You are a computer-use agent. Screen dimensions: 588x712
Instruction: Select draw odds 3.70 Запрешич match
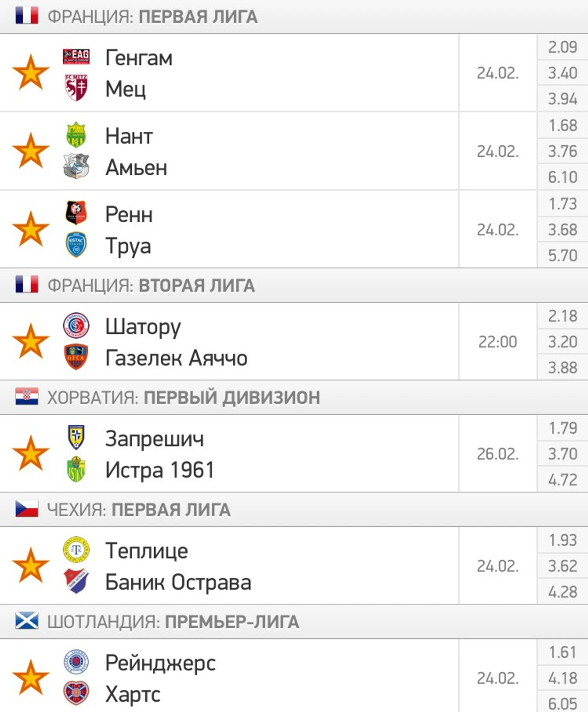click(x=563, y=454)
